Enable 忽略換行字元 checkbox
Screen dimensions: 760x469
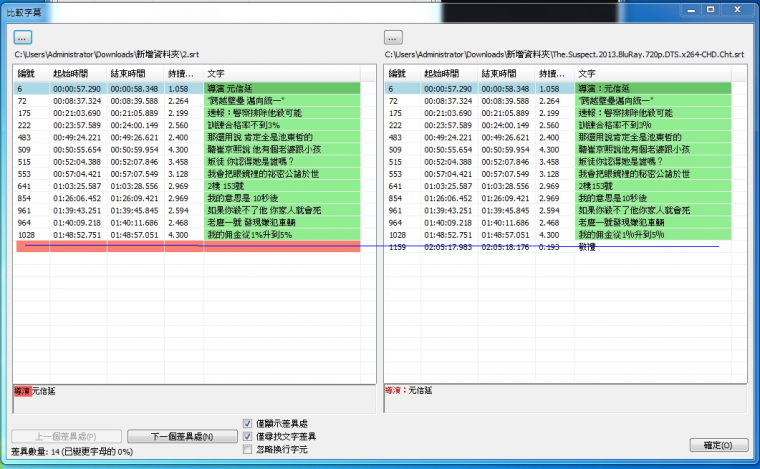(247, 449)
